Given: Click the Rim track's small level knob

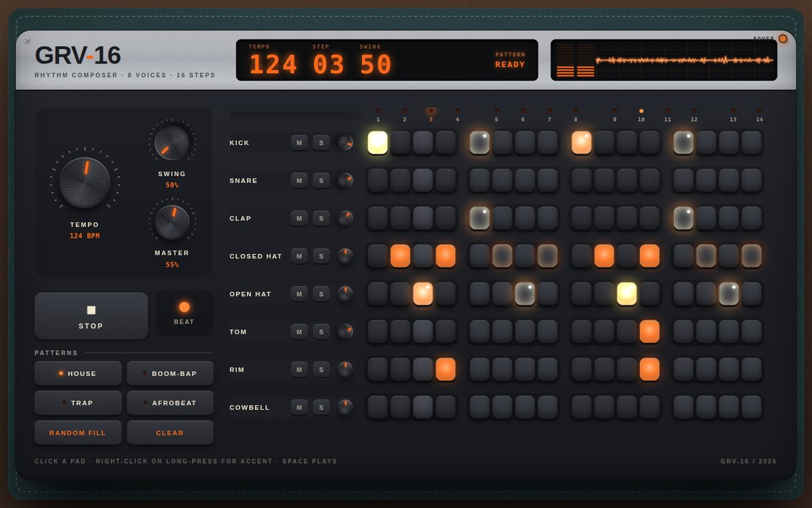Looking at the screenshot, I should pyautogui.click(x=346, y=369).
